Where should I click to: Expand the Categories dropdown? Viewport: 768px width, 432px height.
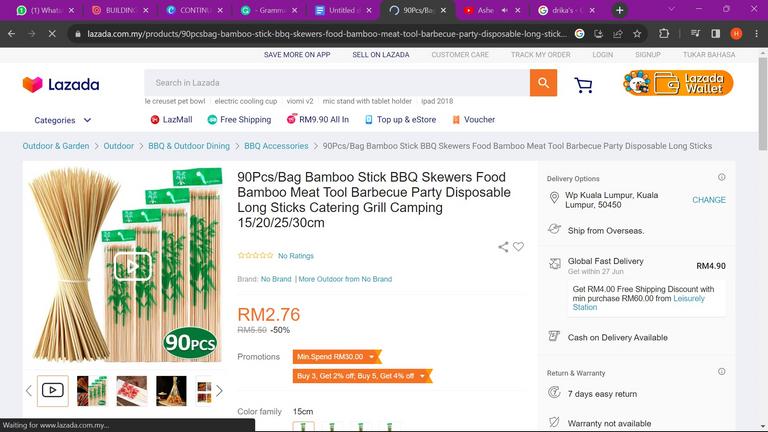(63, 120)
